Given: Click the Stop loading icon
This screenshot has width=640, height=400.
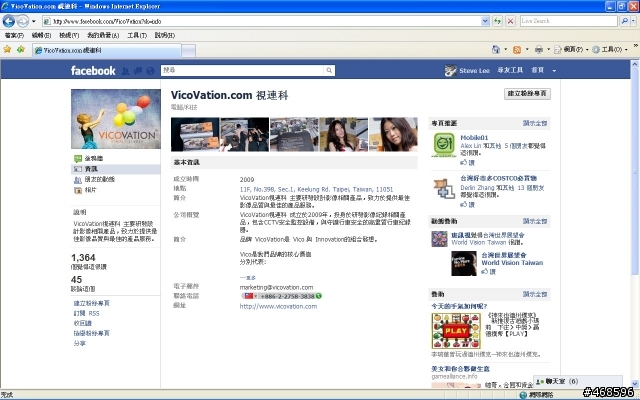Looking at the screenshot, I should tap(510, 21).
